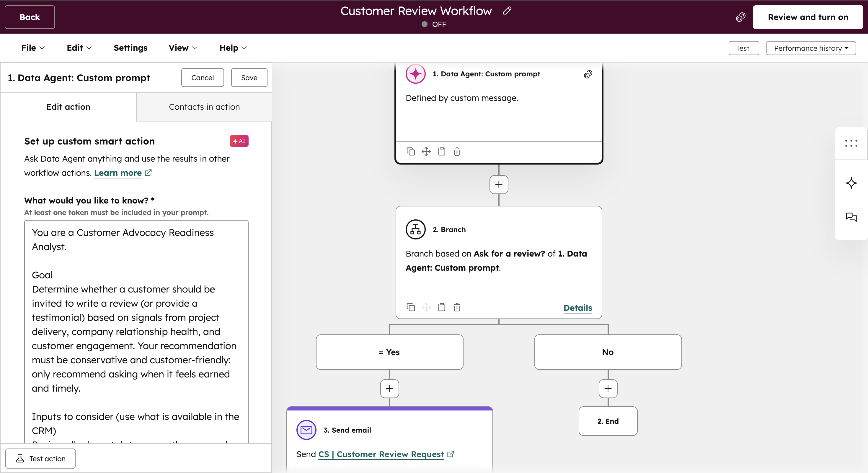Viewport: 868px width, 473px height.
Task: Expand the Performance history dropdown
Action: [811, 48]
